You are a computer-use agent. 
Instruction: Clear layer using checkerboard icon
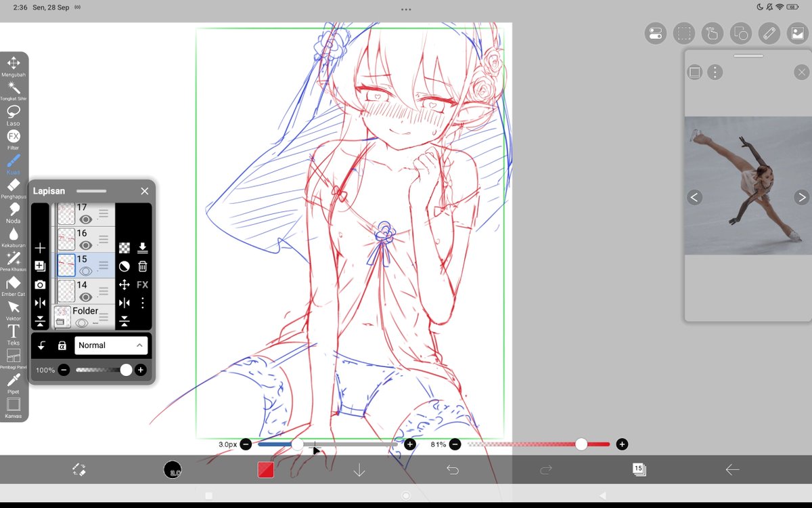[125, 248]
